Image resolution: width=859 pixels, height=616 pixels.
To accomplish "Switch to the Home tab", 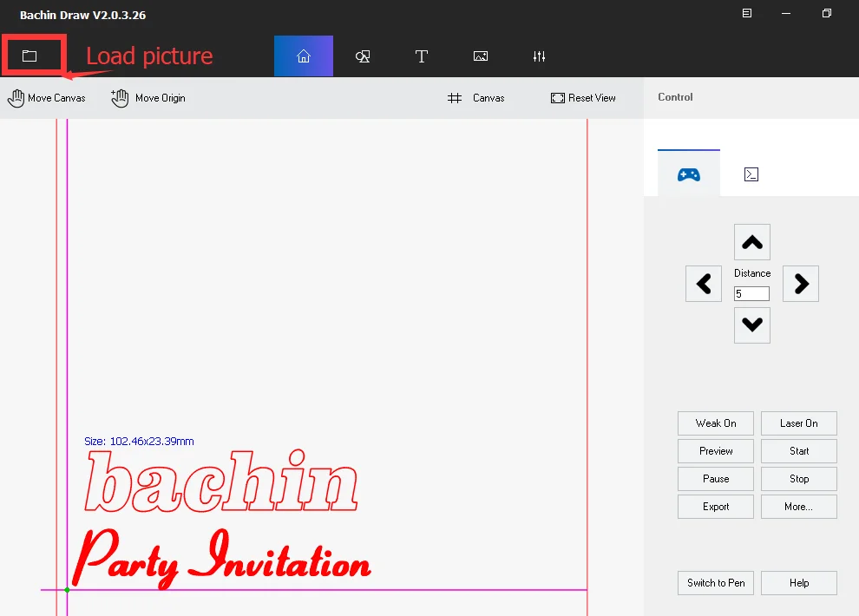I will (304, 56).
